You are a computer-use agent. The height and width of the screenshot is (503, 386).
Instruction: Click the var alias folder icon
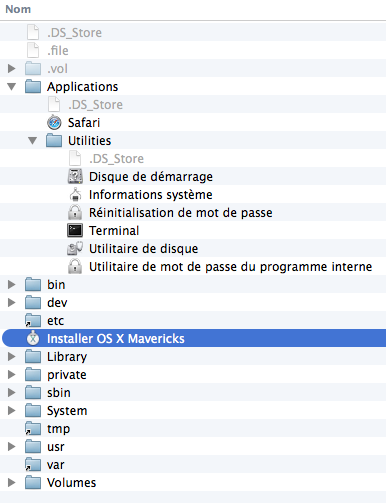click(x=33, y=465)
